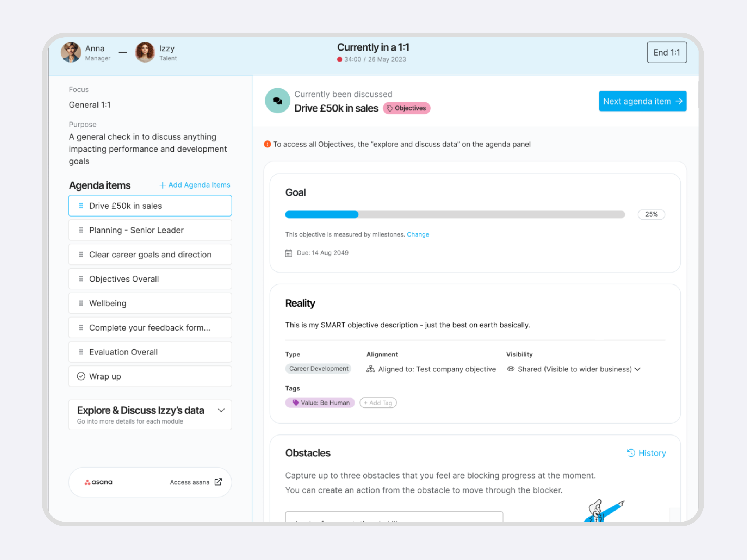Screen dimensions: 747x560
Task: Open the Shared visibility dropdown chevron
Action: [637, 369]
